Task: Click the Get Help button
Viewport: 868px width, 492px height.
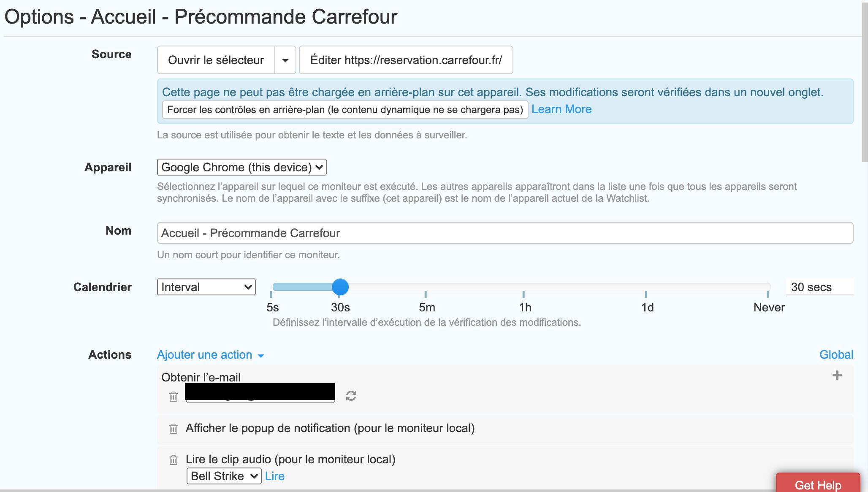Action: tap(818, 483)
